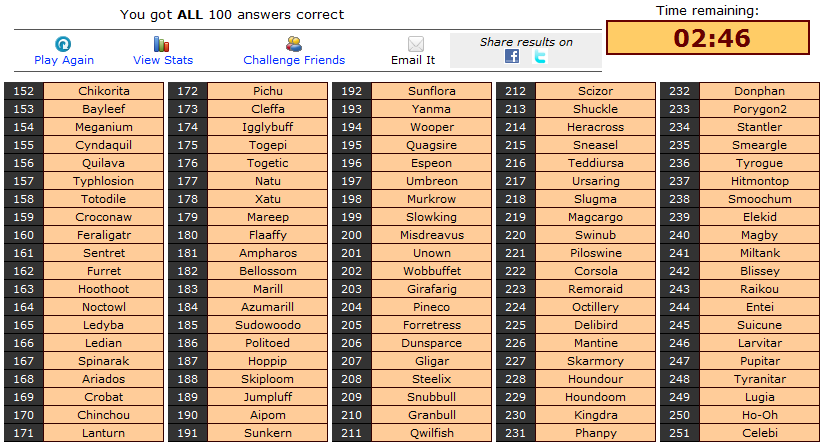Select the Typhlosion cell
The image size is (831, 446).
[x=103, y=181]
